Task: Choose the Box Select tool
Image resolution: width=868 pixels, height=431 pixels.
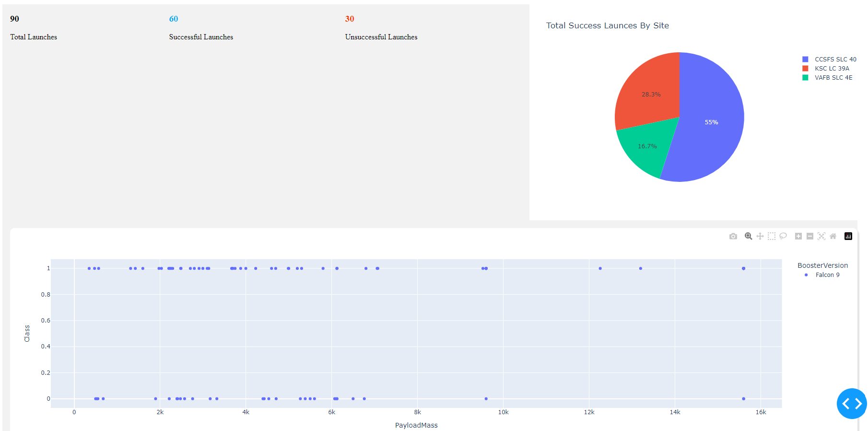Action: coord(772,236)
